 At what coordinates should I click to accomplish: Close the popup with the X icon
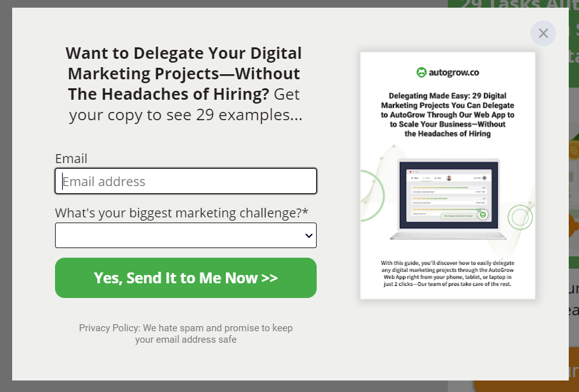tap(543, 33)
